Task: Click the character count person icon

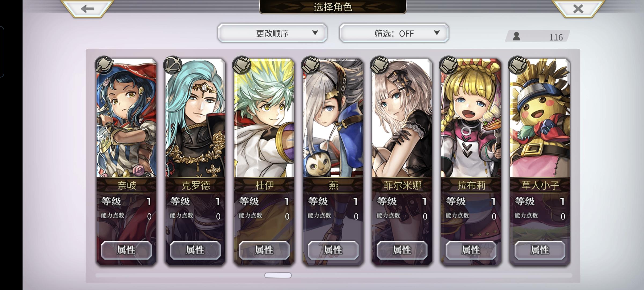Action: pos(517,36)
